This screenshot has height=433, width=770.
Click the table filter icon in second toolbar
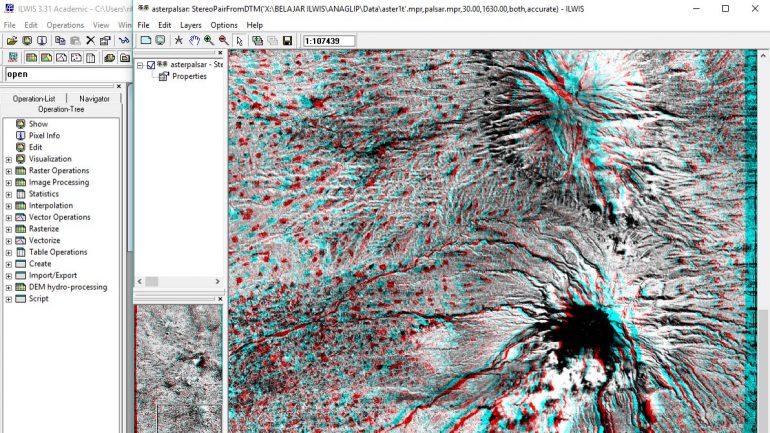click(x=91, y=58)
